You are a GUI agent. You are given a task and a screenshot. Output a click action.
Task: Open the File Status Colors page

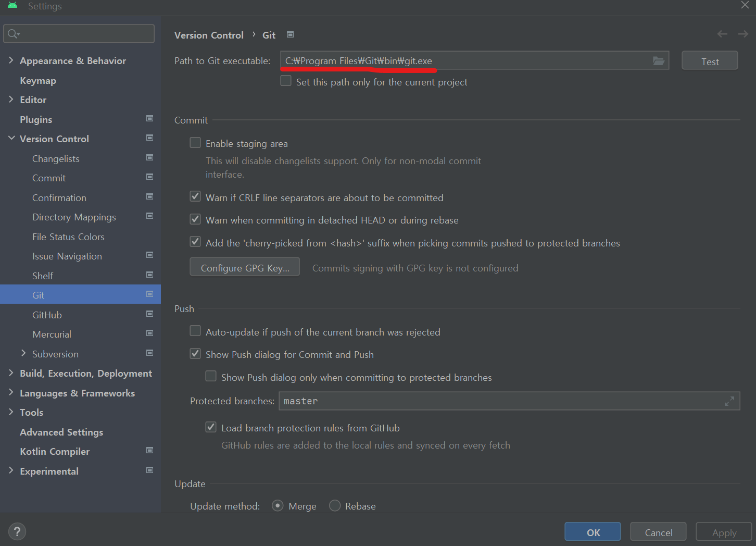(68, 237)
